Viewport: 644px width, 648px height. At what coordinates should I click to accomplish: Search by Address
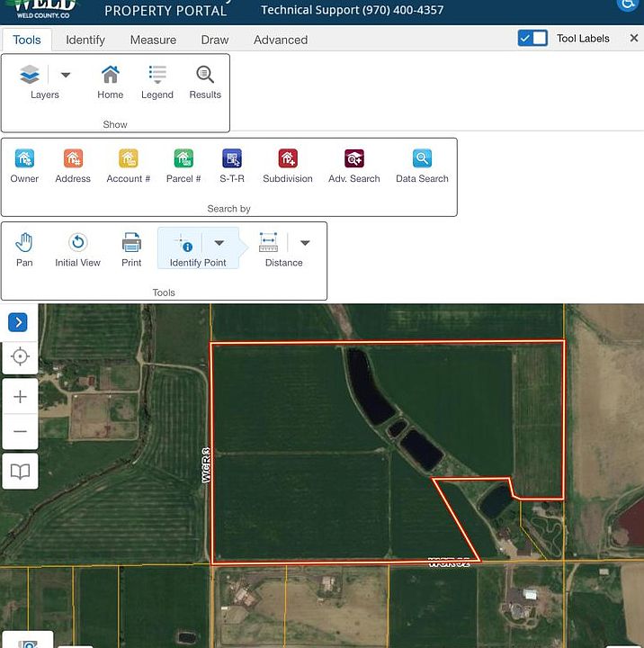(x=73, y=166)
